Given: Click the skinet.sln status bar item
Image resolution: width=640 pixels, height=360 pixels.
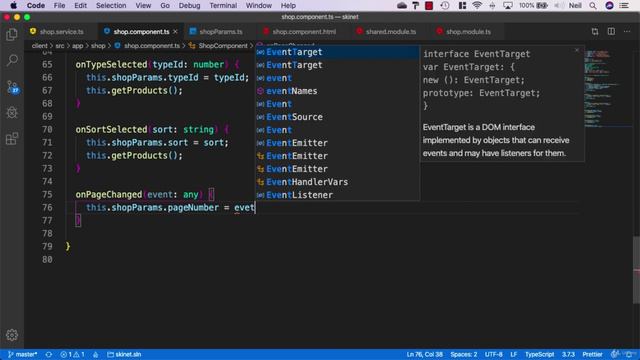Looking at the screenshot, I should (x=124, y=354).
